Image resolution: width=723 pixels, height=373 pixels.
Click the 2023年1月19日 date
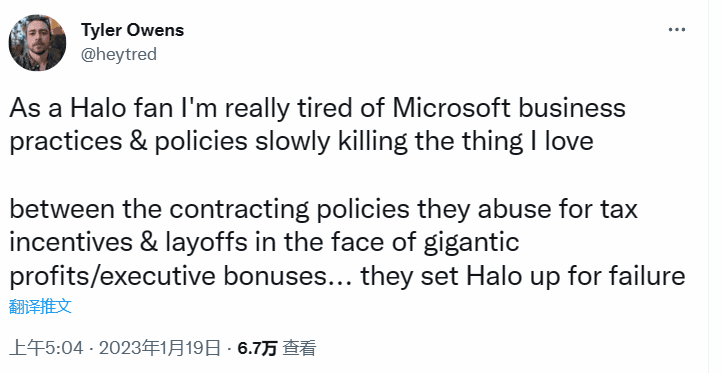pos(160,348)
